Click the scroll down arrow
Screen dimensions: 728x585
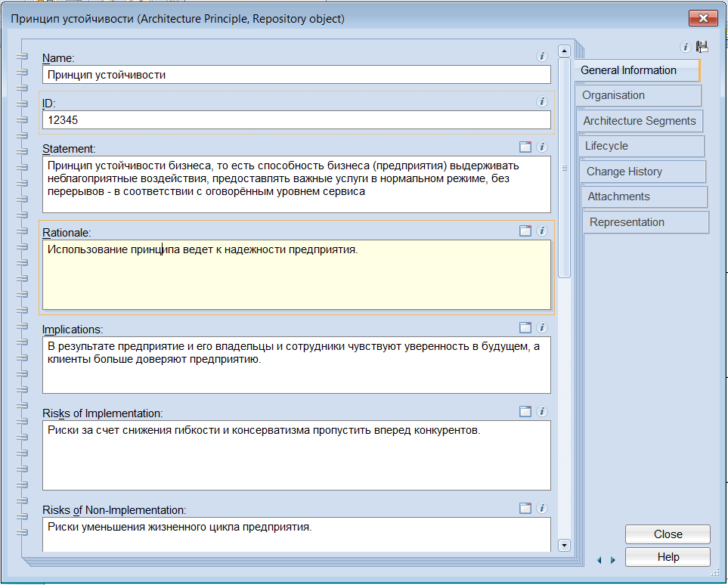564,545
